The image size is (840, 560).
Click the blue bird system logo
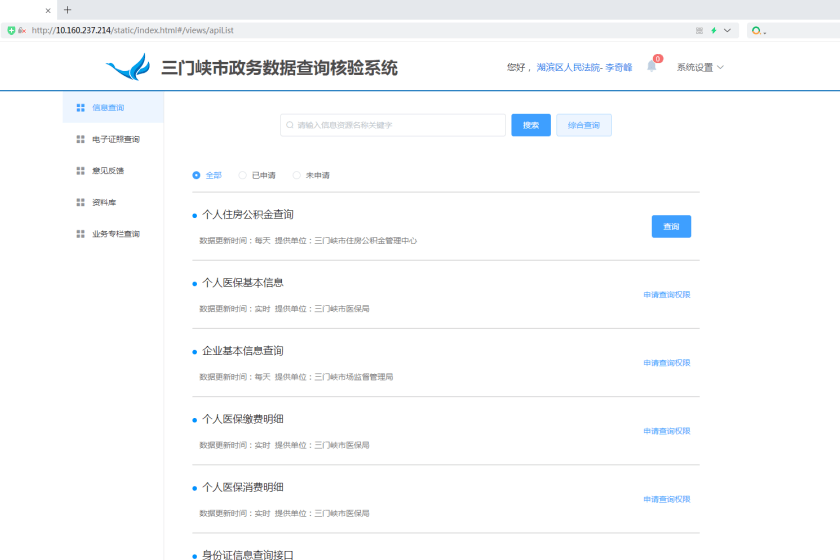pyautogui.click(x=127, y=68)
